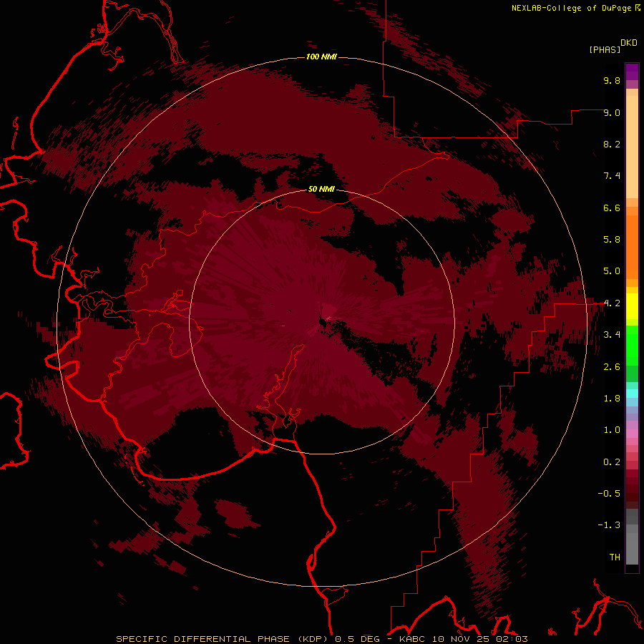Image resolution: width=644 pixels, height=644 pixels.
Task: Click the 50 NMI range ring label
Action: [321, 189]
